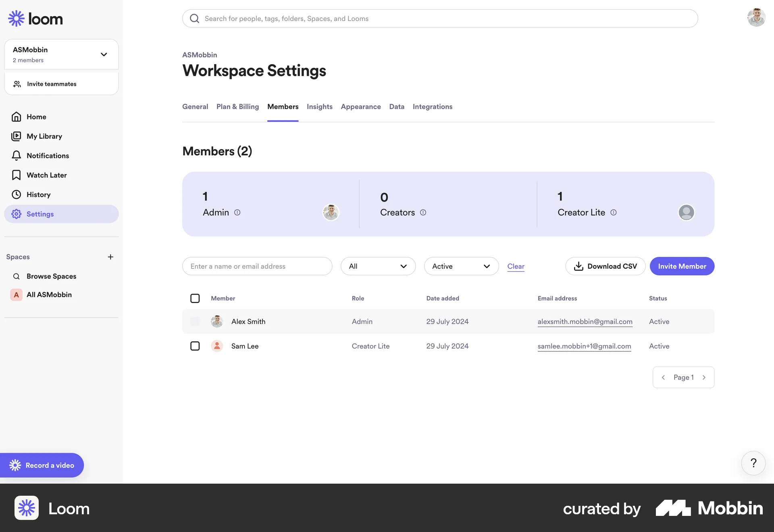Click the search magnifier icon
The height and width of the screenshot is (532, 774).
coord(194,18)
